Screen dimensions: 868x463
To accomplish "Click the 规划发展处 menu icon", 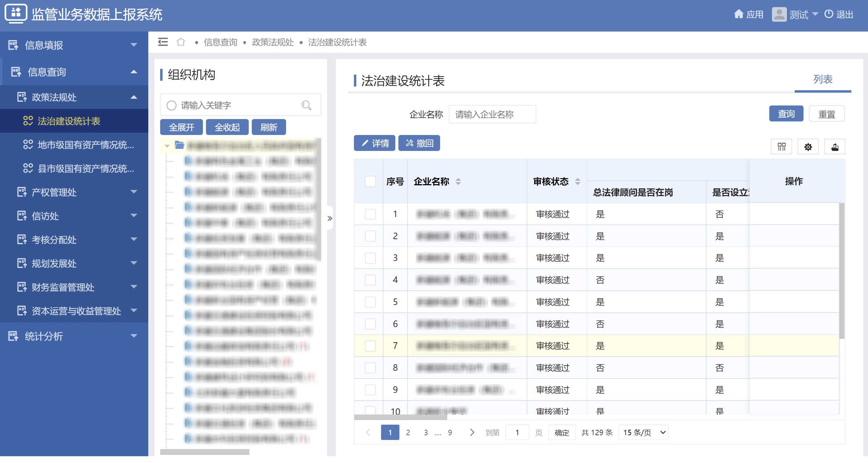I will point(22,263).
